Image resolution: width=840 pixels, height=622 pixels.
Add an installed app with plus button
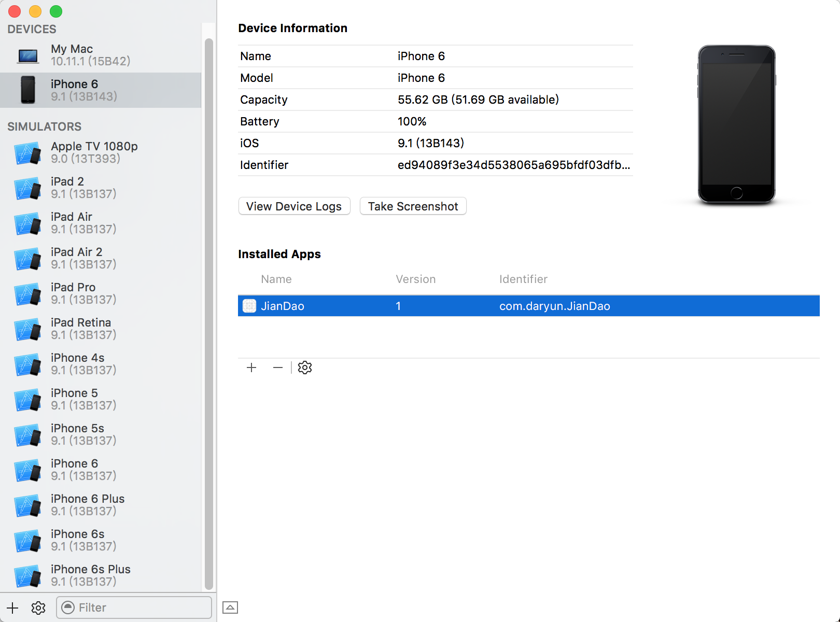click(x=251, y=367)
